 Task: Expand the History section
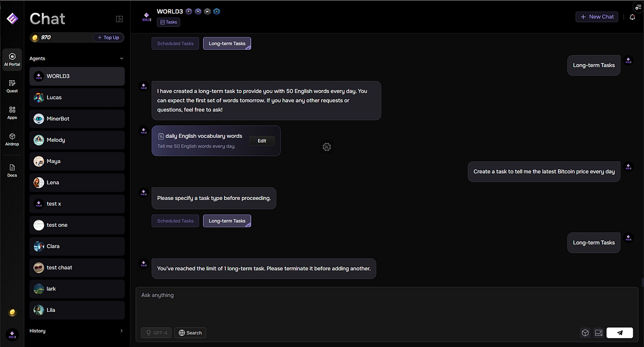tap(122, 331)
